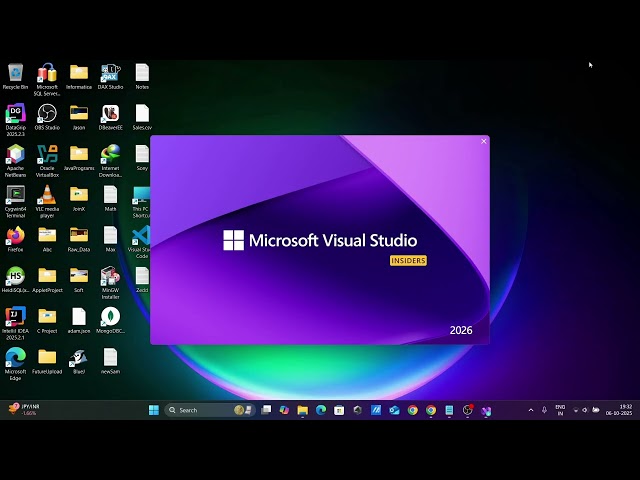Select the DAX Studio desktop shortcut
Image resolution: width=640 pixels, height=480 pixels.
click(110, 76)
